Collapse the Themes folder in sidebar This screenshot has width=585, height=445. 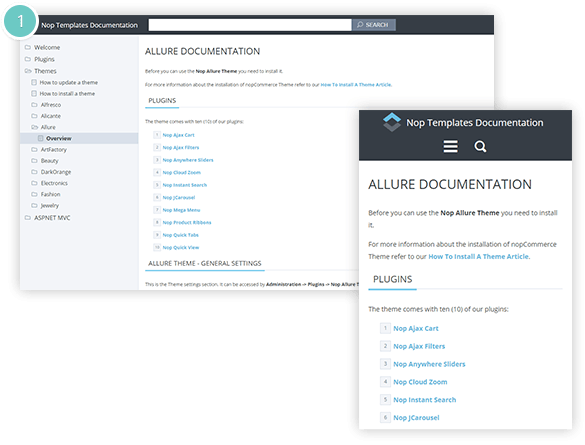(28, 71)
